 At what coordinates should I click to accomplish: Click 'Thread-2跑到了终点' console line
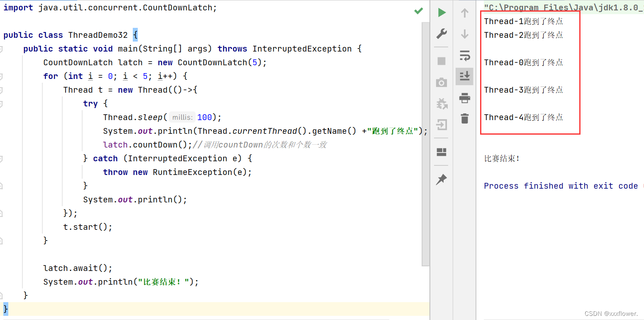pos(523,35)
